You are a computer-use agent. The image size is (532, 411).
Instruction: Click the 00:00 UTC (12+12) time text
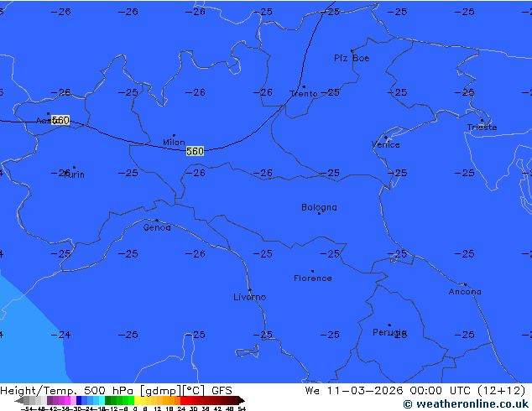point(467,391)
